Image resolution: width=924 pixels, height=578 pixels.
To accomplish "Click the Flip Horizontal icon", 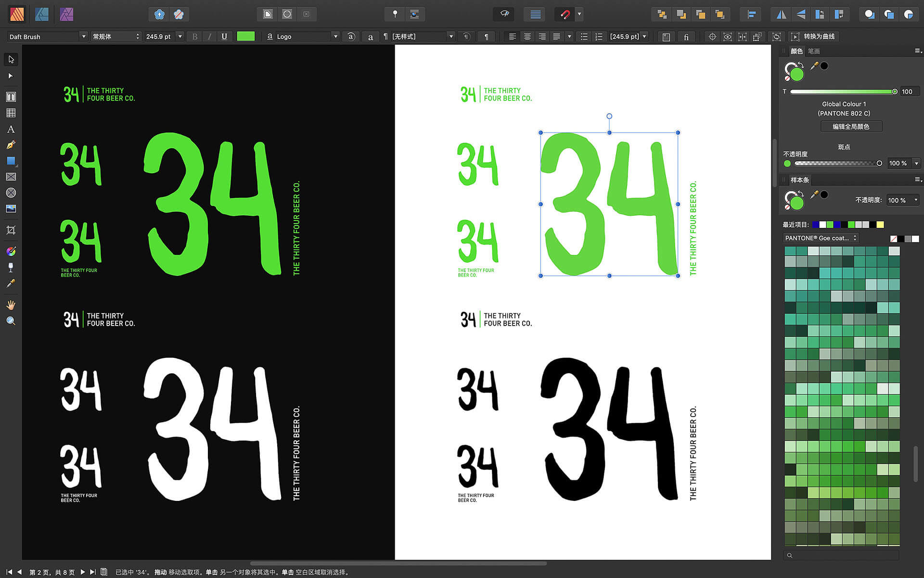I will click(x=781, y=14).
